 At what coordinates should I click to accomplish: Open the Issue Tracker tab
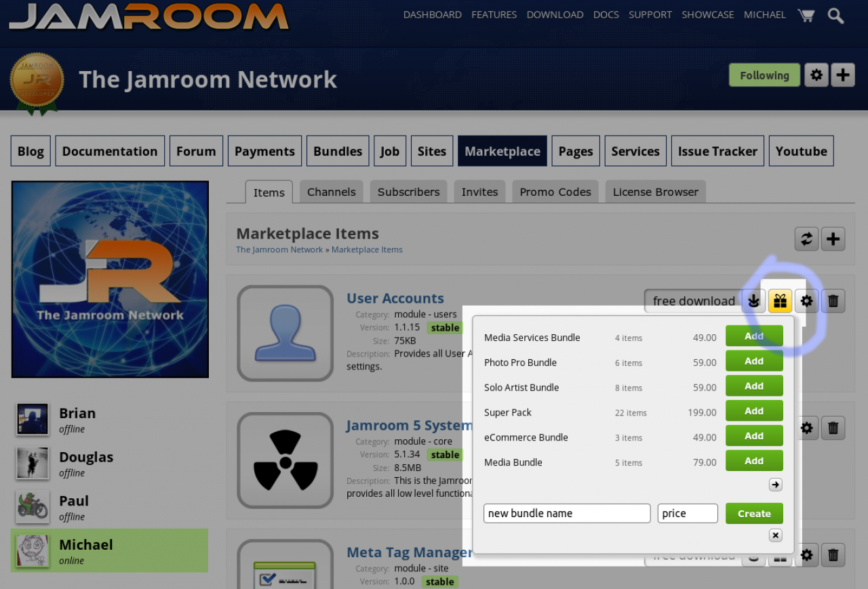(717, 151)
